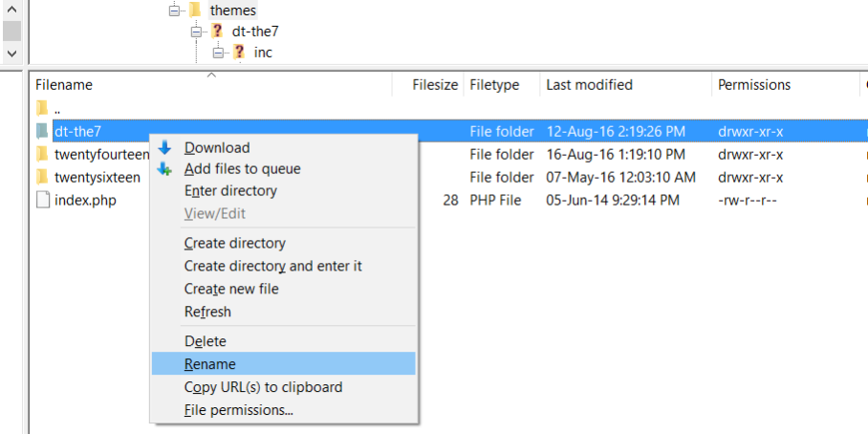Choose Create directory menu entry
The image size is (868, 434).
235,243
